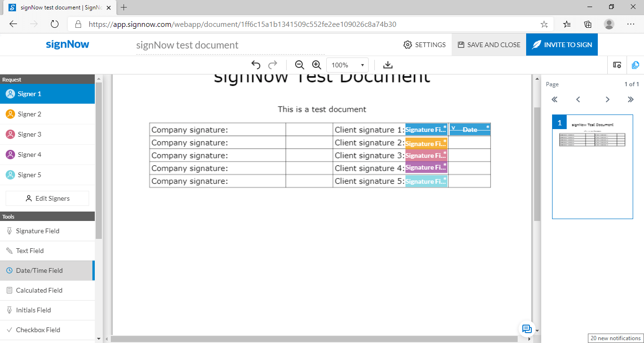644x343 pixels.
Task: Select the pink Signature field for Client 3
Action: tap(426, 155)
